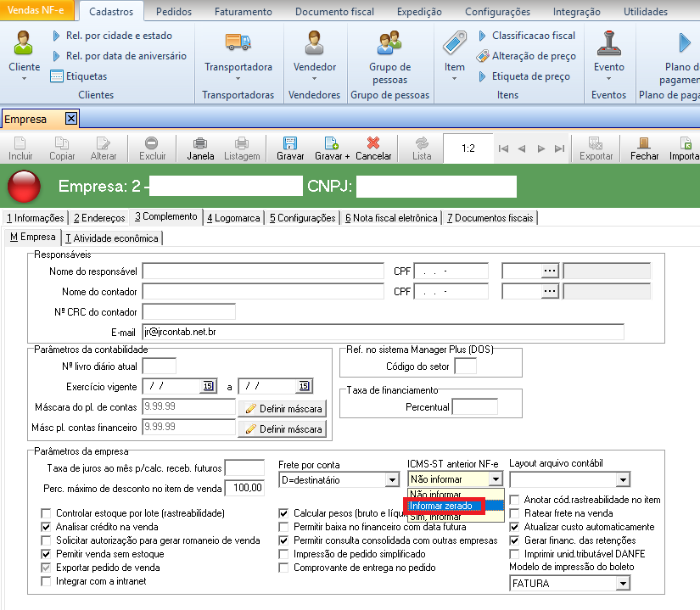The width and height of the screenshot is (700, 610).
Task: Click Rel. por cidade e estado
Action: [119, 36]
